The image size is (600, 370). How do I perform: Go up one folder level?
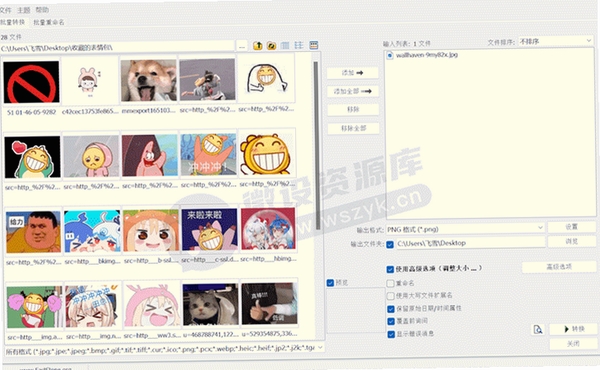258,46
